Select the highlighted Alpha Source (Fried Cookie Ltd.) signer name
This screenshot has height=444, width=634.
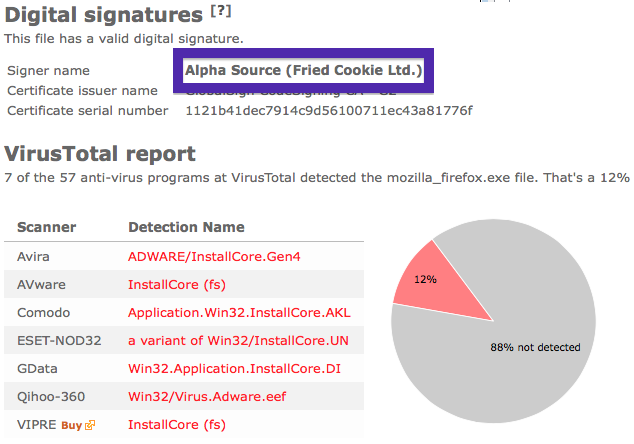click(x=303, y=70)
